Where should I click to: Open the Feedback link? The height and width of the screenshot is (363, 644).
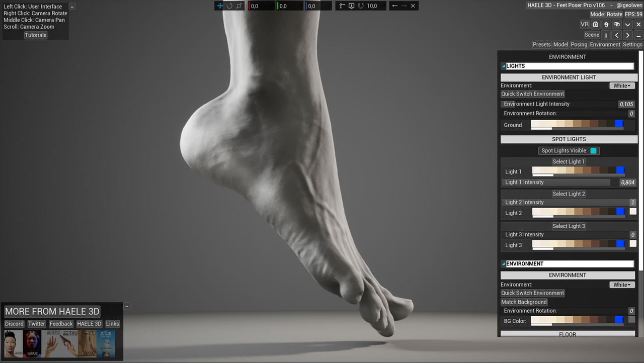pyautogui.click(x=61, y=324)
